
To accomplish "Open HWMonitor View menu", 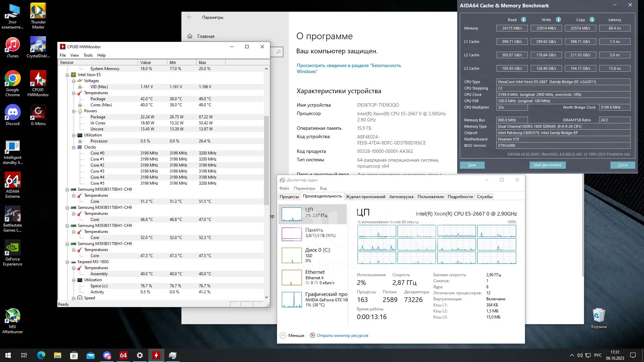I will pyautogui.click(x=74, y=55).
